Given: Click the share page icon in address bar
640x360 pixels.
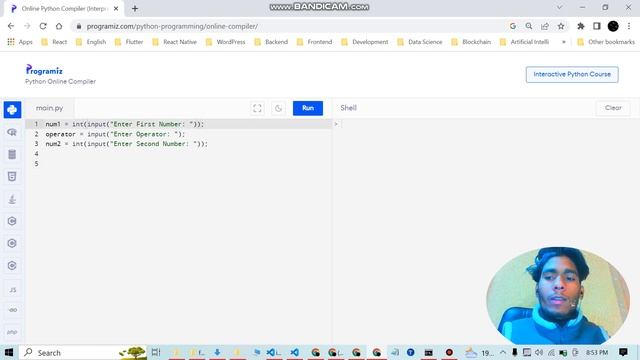Looking at the screenshot, I should 544,26.
